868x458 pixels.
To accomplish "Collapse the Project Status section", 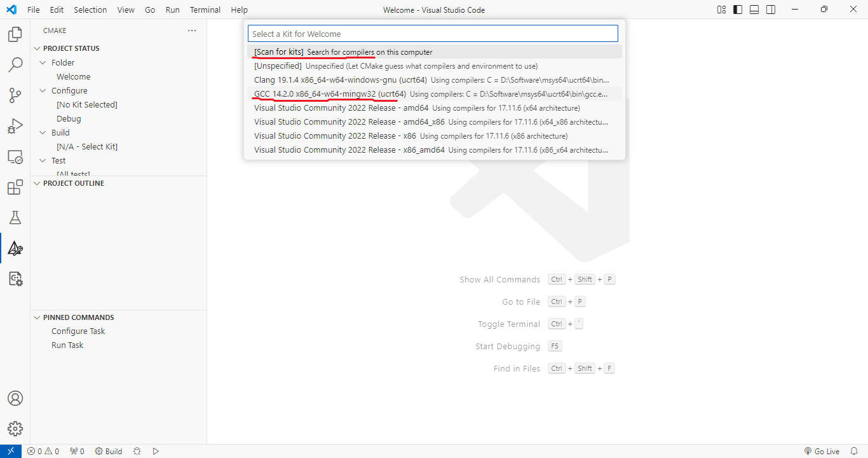I will (71, 48).
